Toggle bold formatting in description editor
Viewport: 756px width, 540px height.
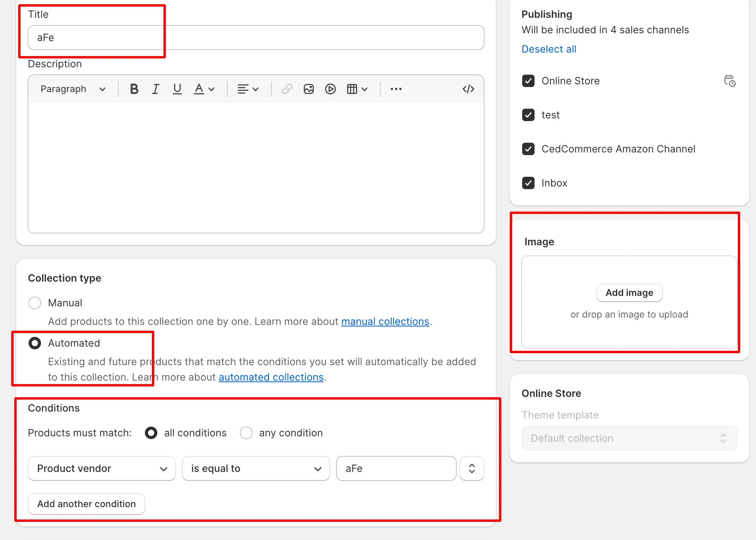134,89
